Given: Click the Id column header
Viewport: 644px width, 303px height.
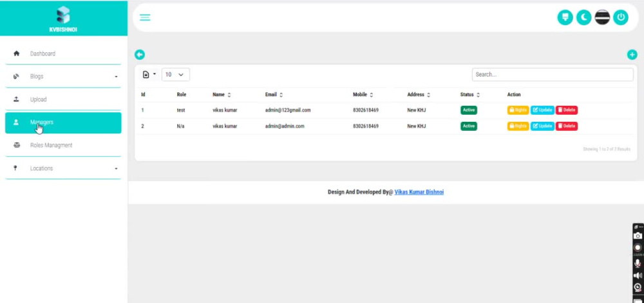Looking at the screenshot, I should pyautogui.click(x=143, y=95).
